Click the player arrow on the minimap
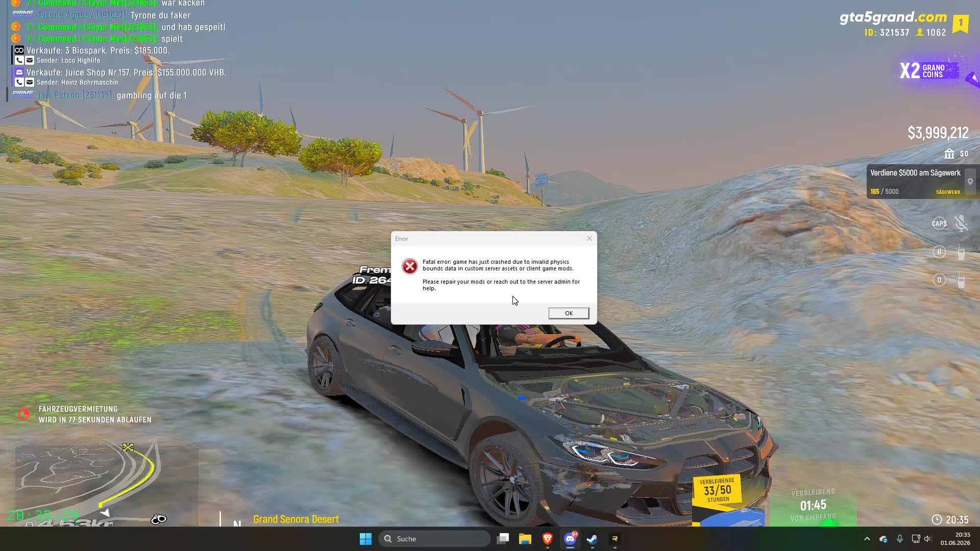 point(105,512)
